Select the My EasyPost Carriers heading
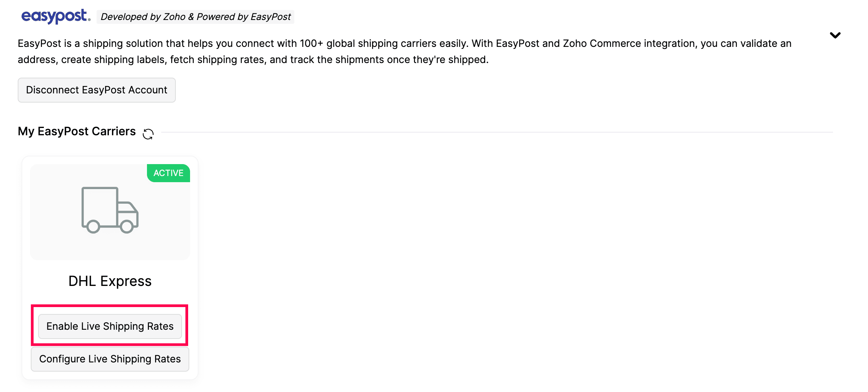The height and width of the screenshot is (392, 868). [76, 131]
